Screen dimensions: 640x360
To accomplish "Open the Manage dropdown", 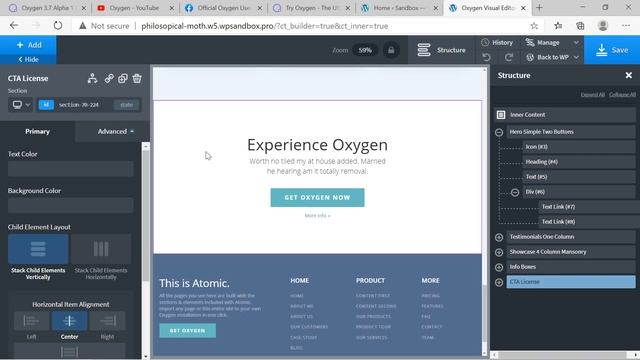I will point(551,42).
